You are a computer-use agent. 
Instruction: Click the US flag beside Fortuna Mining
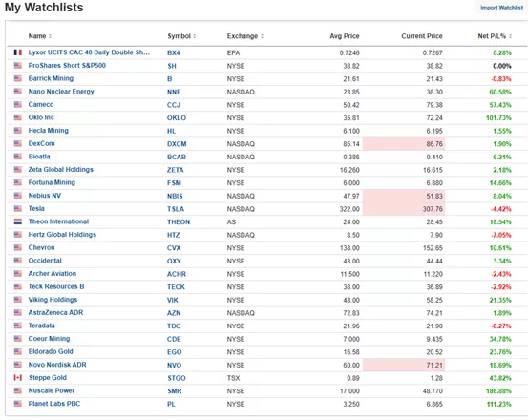click(x=18, y=182)
